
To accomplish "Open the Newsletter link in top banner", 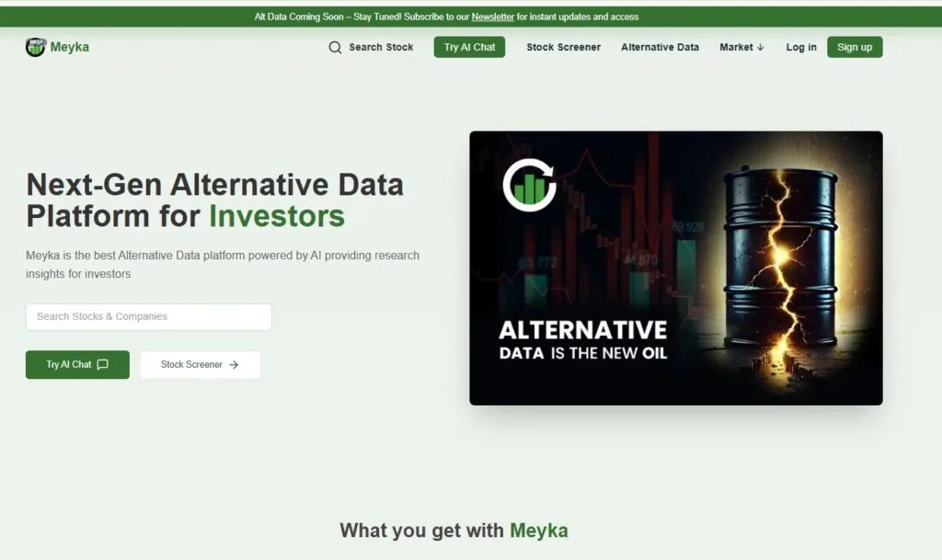I will tap(493, 17).
